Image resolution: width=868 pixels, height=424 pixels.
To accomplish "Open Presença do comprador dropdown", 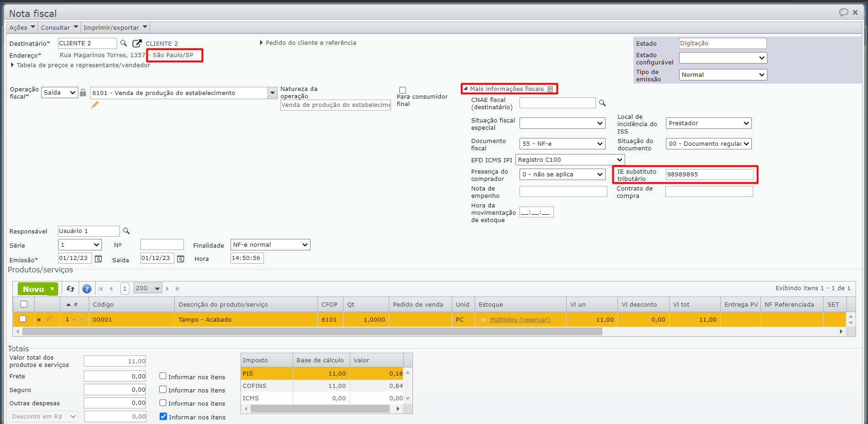I will coord(563,175).
